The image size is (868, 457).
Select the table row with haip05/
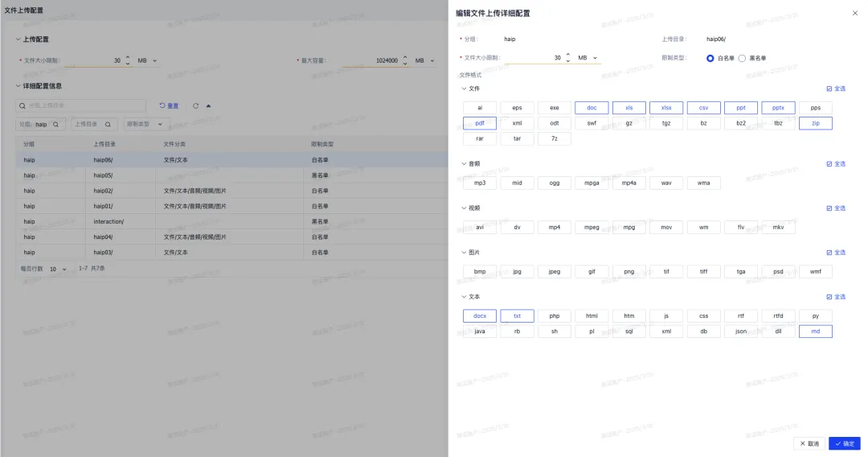click(232, 175)
